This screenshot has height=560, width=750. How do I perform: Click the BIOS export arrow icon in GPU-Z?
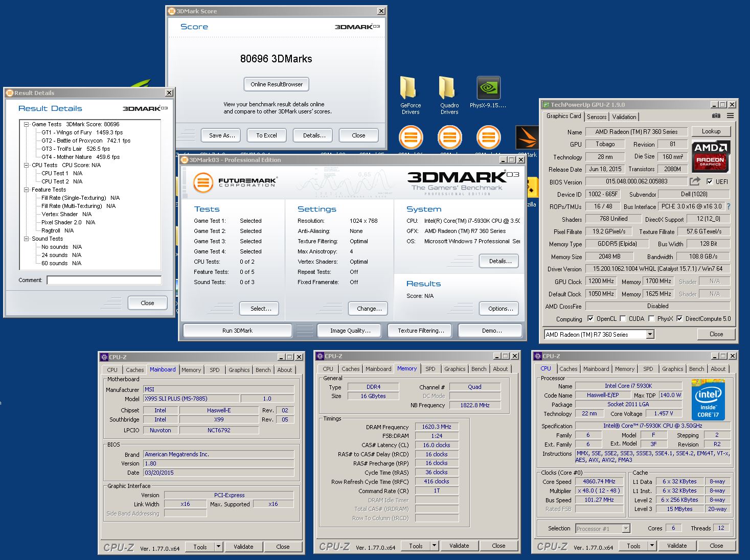coord(695,181)
